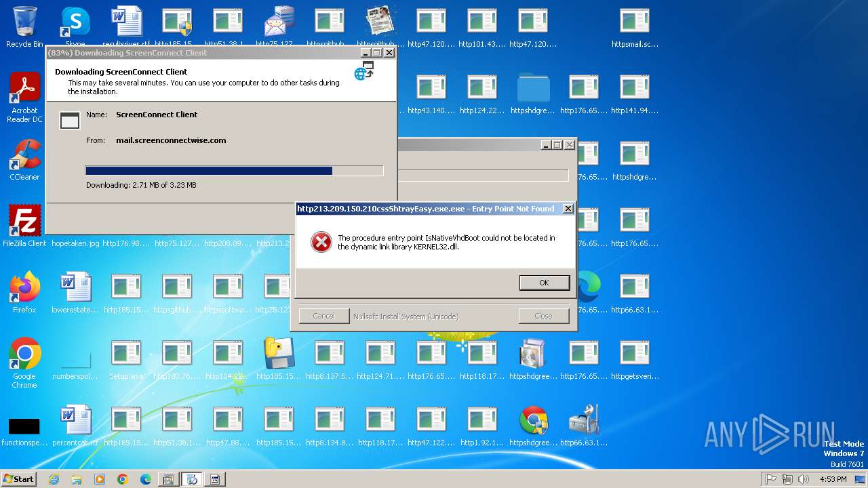868x488 pixels.
Task: Select the http141.94.... desktop file
Action: (x=635, y=94)
